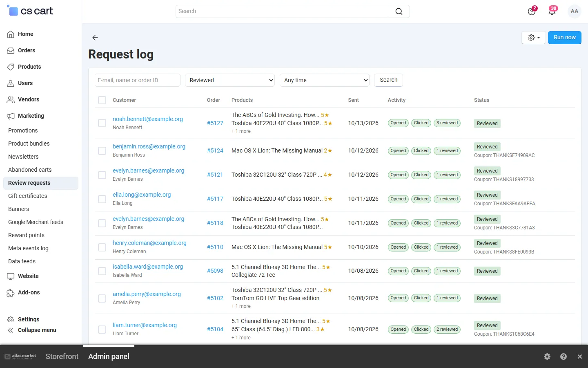Viewport: 588px width, 368px height.
Task: Open the AA user avatar menu
Action: pos(575,11)
